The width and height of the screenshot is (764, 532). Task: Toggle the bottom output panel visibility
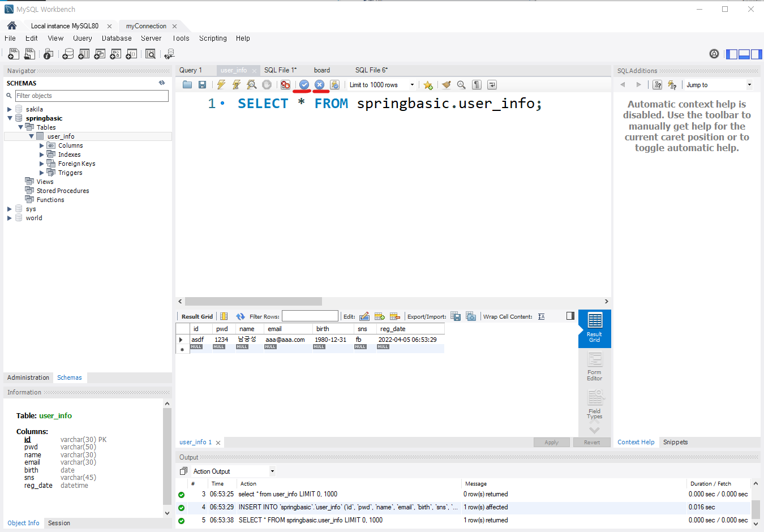tap(744, 54)
